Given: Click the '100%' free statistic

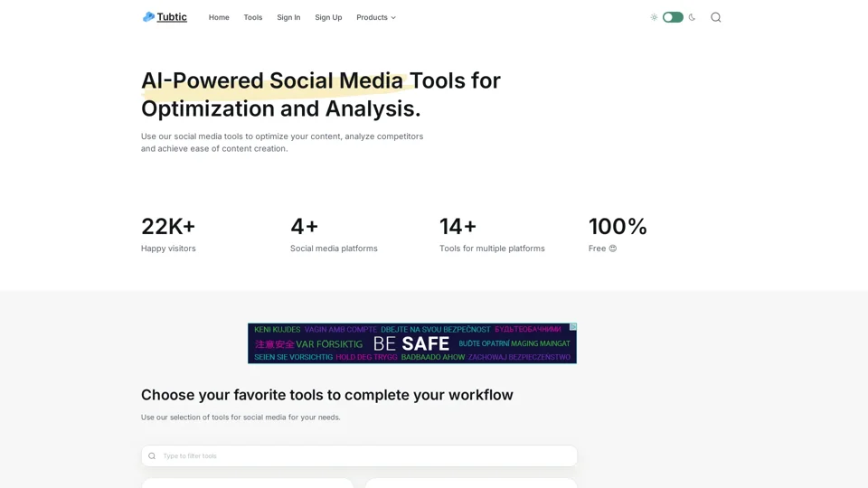Looking at the screenshot, I should pyautogui.click(x=618, y=226).
